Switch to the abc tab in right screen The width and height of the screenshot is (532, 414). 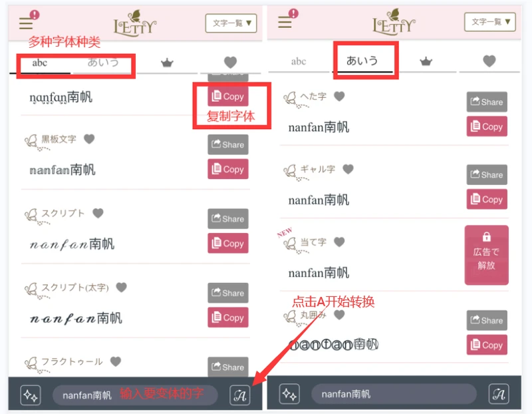[x=299, y=61]
